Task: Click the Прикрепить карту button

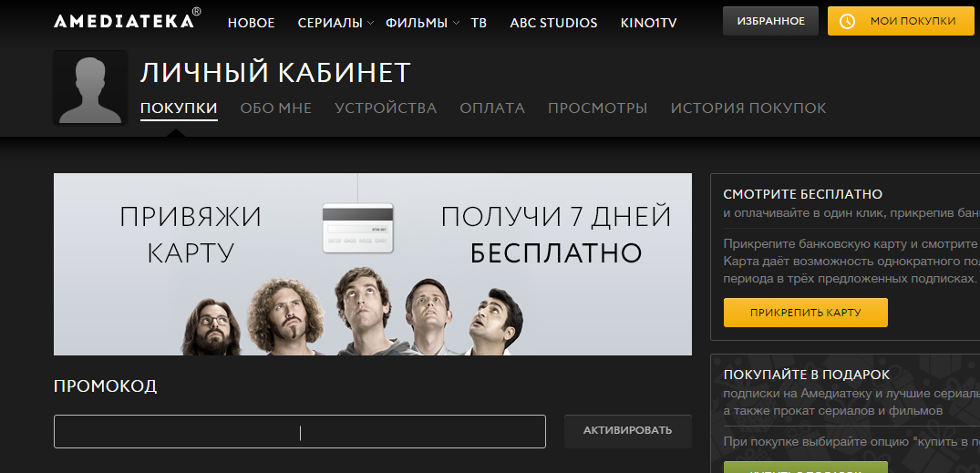Action: (806, 313)
